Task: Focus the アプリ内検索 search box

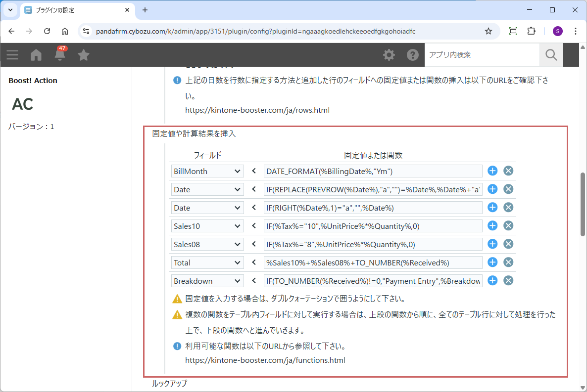Action: (482, 55)
